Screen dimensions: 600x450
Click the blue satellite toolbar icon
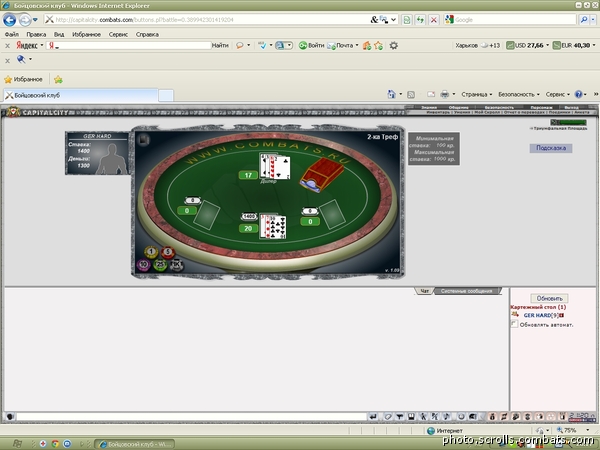(21, 59)
